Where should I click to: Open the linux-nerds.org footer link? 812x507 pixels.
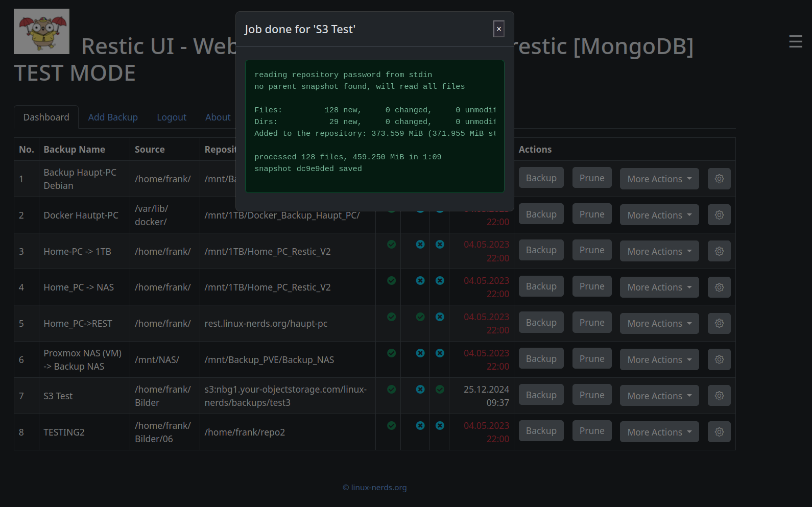click(375, 488)
